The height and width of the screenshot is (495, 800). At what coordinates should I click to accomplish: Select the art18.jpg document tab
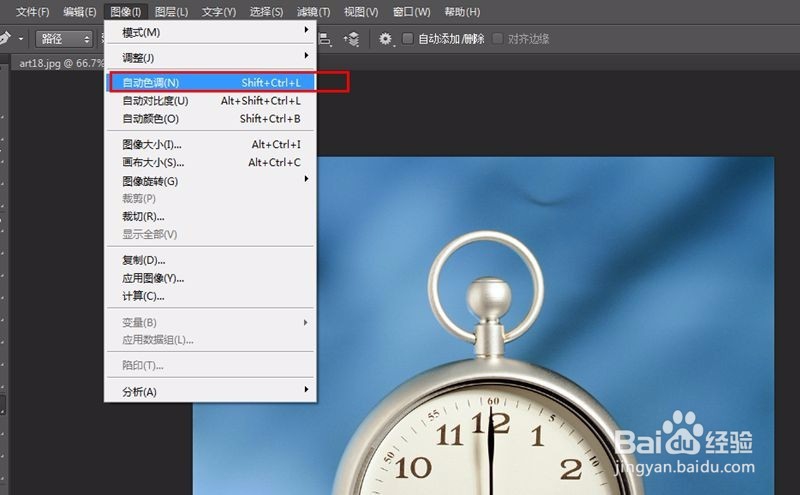[60, 63]
